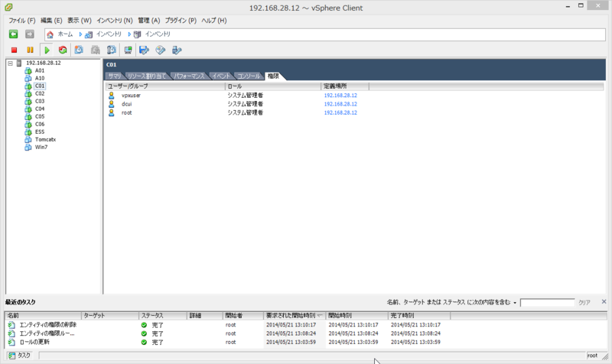Click the ホーム breadcrumb item

(x=65, y=34)
